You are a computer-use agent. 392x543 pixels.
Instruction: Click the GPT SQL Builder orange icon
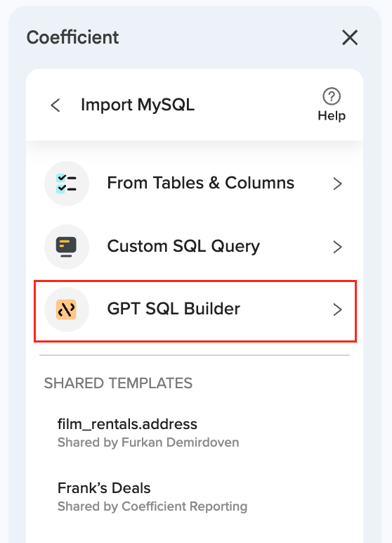point(67,309)
